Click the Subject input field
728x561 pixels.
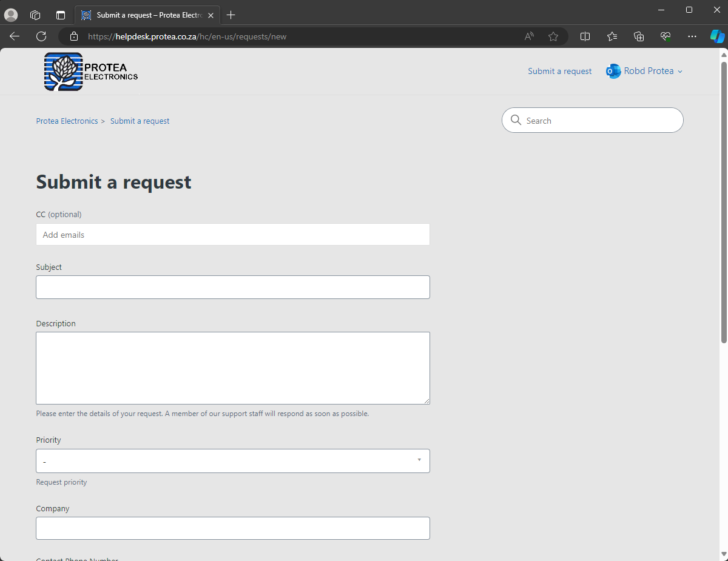click(232, 287)
